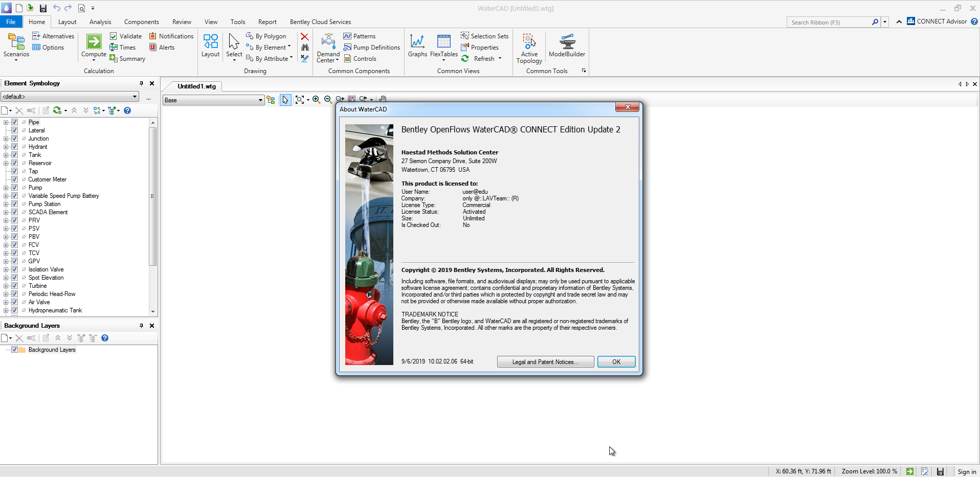Switch to Analysis ribbon tab

click(100, 22)
